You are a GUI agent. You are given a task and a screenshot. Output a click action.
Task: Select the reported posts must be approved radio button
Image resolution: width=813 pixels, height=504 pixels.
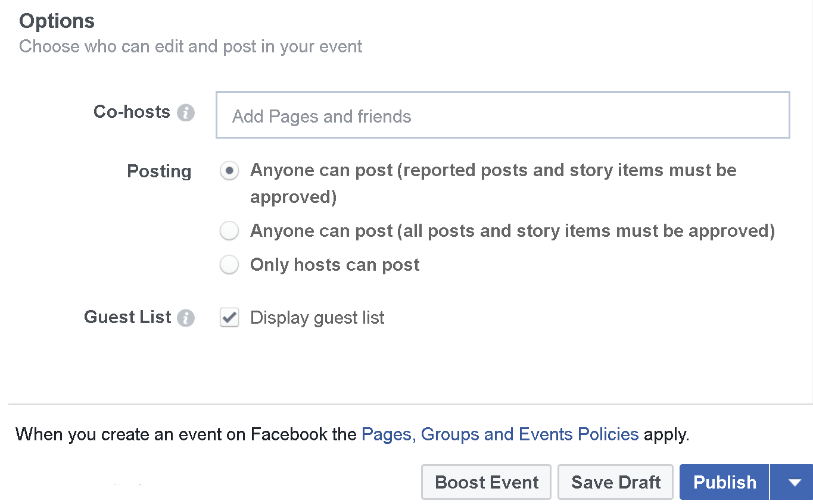point(229,171)
